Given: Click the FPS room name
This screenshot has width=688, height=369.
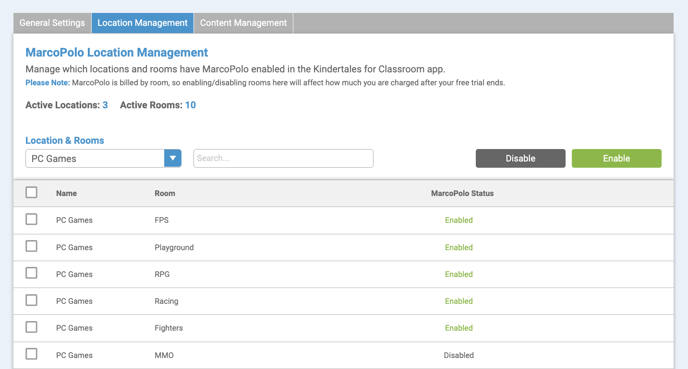Looking at the screenshot, I should coord(161,220).
